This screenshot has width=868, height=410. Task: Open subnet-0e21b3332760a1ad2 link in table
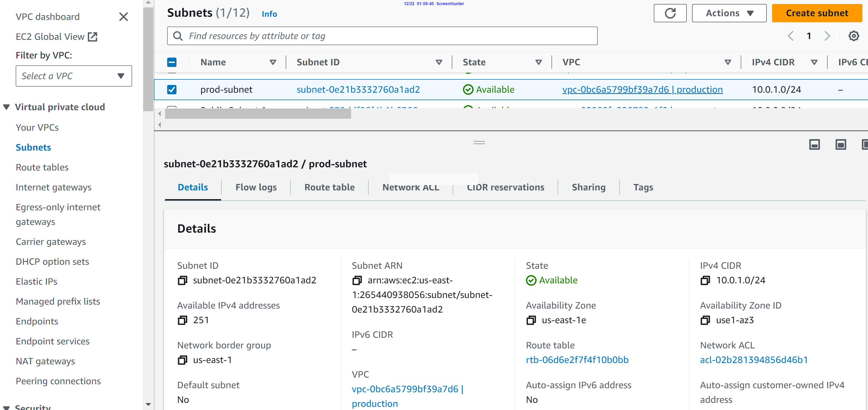click(358, 89)
